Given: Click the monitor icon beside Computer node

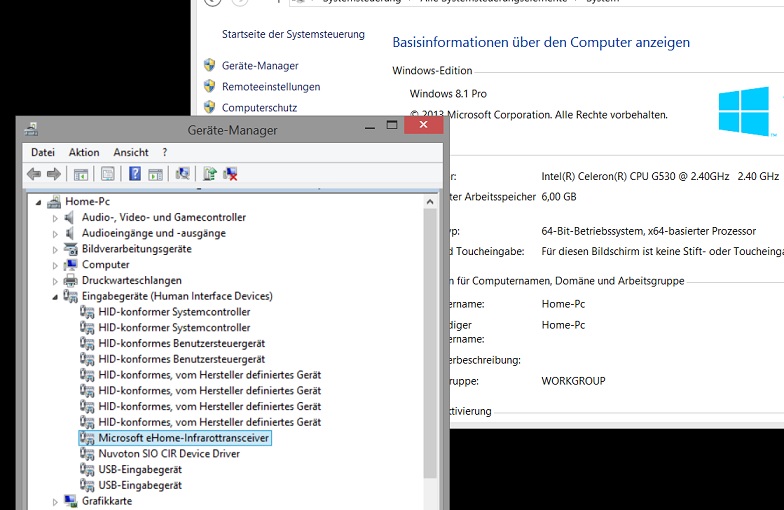Looking at the screenshot, I should point(70,264).
